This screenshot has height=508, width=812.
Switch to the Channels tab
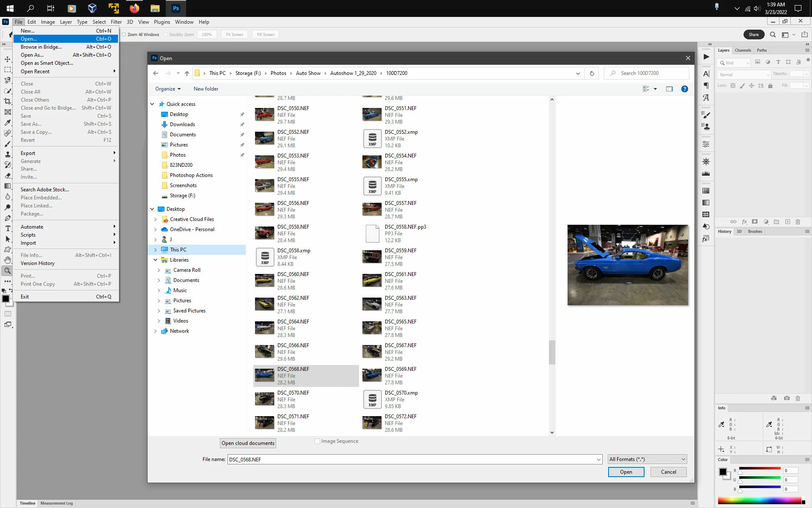click(743, 50)
